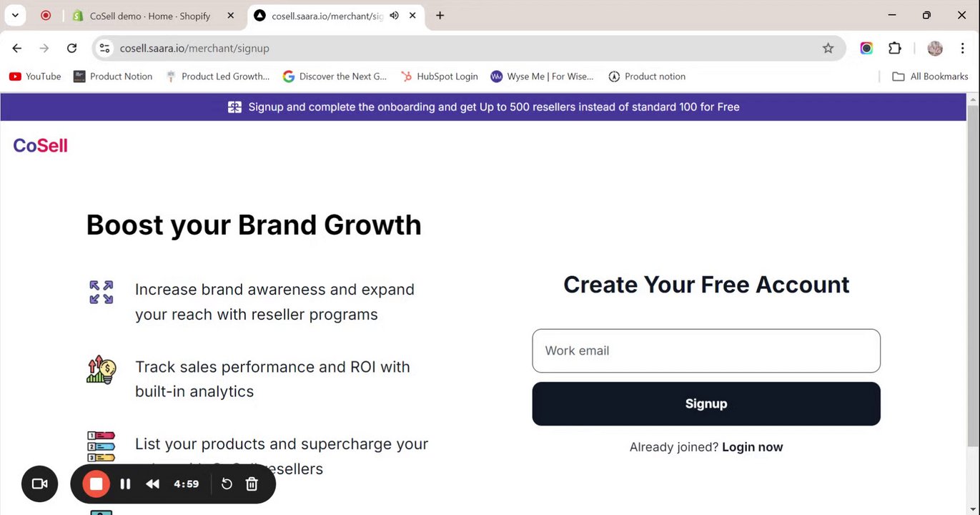Viewport: 980px width, 515px height.
Task: Open Chrome's three-dot menu
Action: [x=962, y=48]
